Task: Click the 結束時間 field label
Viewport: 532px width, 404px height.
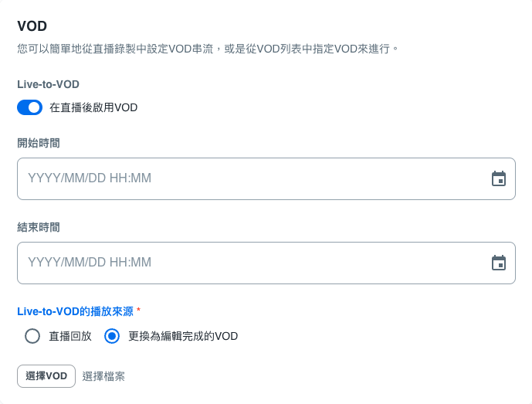Action: (x=39, y=227)
